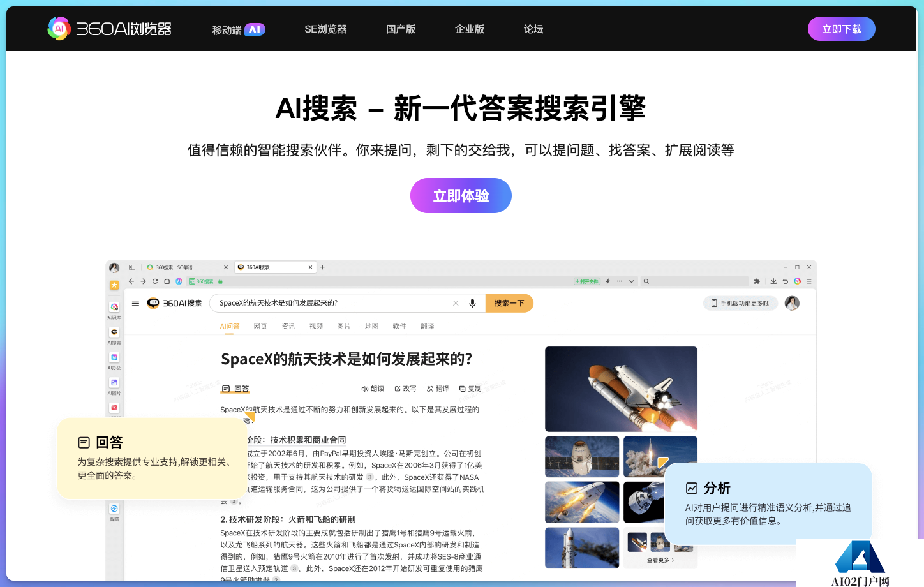Select the 图片 search tab
The width and height of the screenshot is (924, 587).
[x=344, y=326]
